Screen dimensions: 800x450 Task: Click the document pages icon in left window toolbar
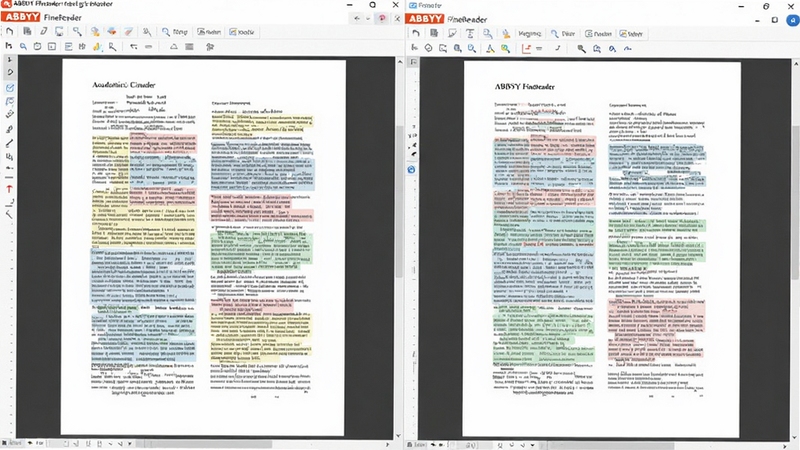click(x=27, y=32)
